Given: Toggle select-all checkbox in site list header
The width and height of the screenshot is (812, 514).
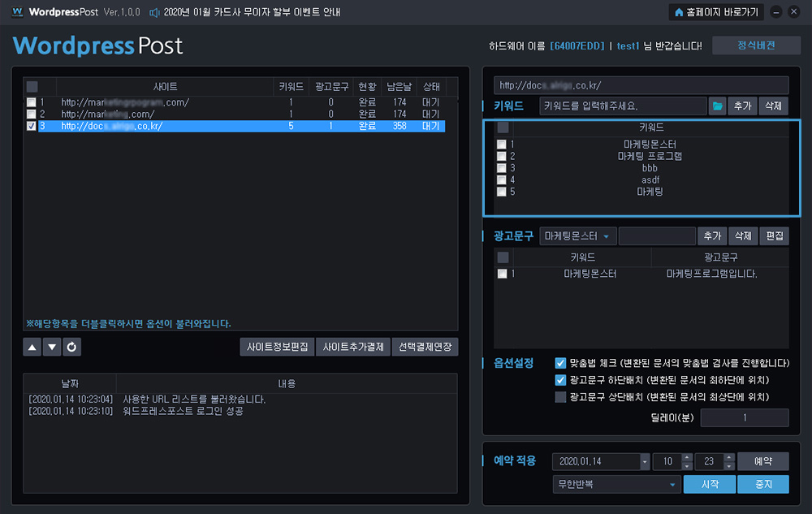Looking at the screenshot, I should [x=32, y=86].
